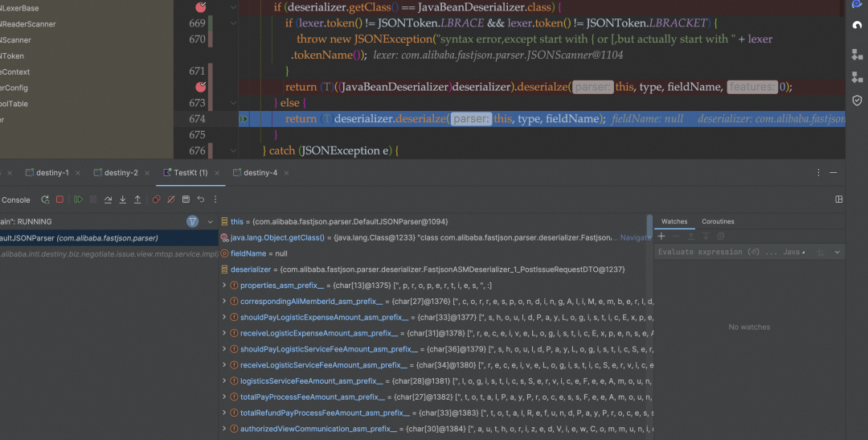Open more debug toolbar actions
868x440 pixels.
(215, 199)
